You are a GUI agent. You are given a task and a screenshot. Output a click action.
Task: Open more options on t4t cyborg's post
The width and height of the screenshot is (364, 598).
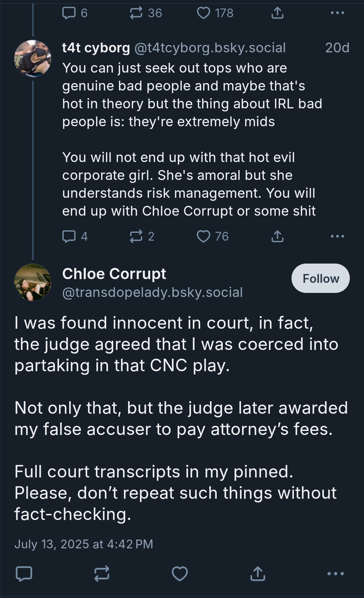[x=337, y=236]
